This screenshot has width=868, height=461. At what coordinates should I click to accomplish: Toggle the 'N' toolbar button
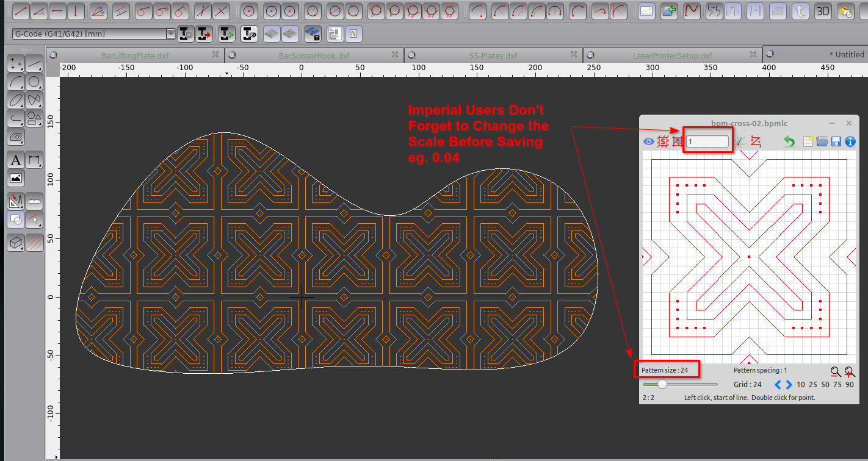coord(353,34)
